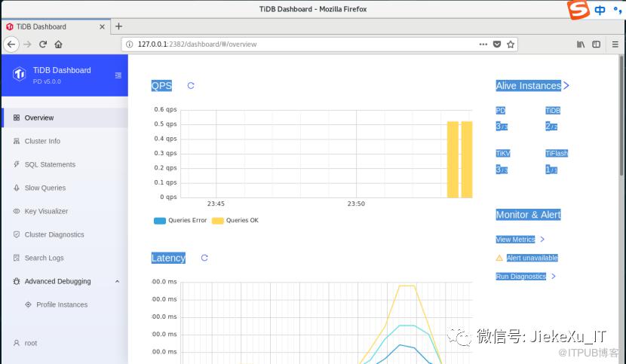Open new browser tab
The height and width of the screenshot is (364, 626).
click(118, 26)
